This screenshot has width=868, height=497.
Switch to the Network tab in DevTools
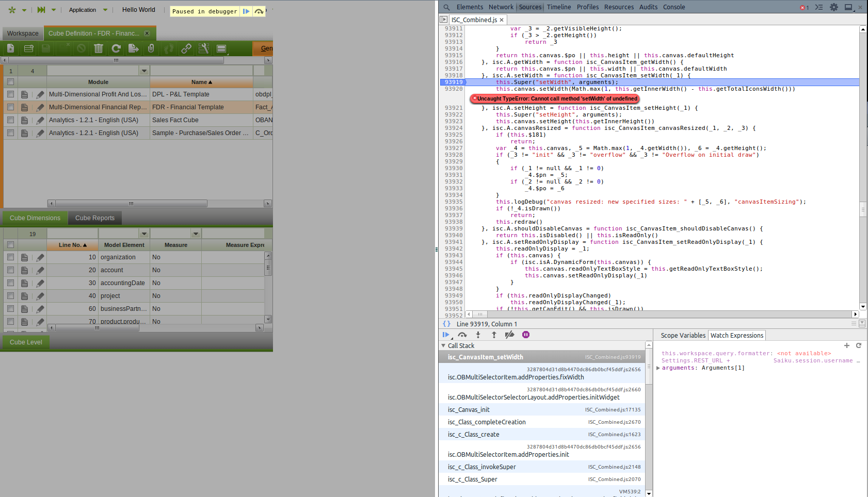pyautogui.click(x=501, y=7)
